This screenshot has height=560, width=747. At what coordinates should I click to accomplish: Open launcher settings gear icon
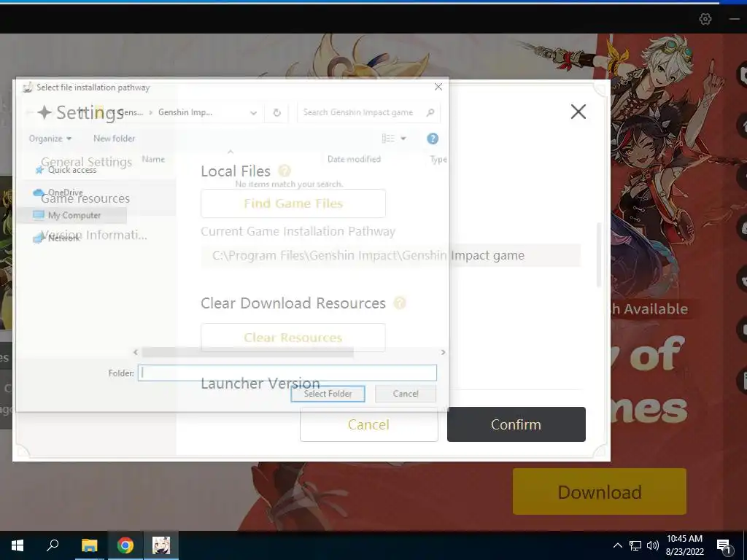(x=705, y=19)
